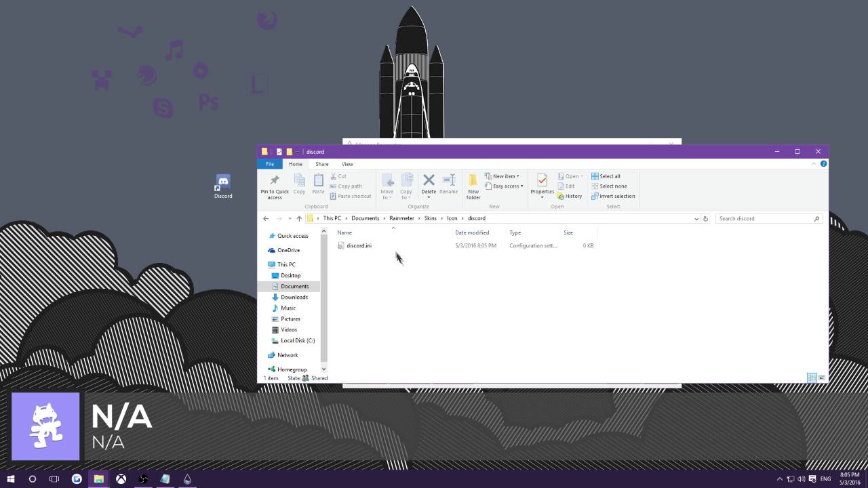Switch to large thumbnails view icon
Screen dimensions: 868x488
coord(822,378)
